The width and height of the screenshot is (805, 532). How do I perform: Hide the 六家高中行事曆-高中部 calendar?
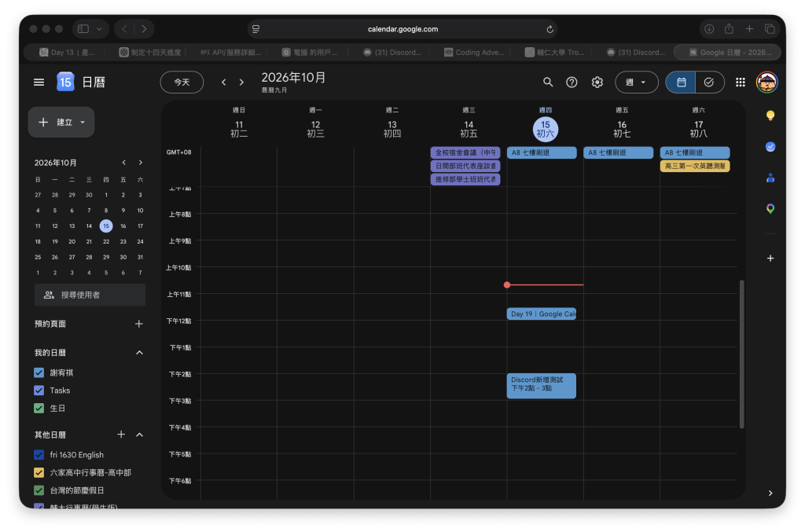click(x=39, y=472)
